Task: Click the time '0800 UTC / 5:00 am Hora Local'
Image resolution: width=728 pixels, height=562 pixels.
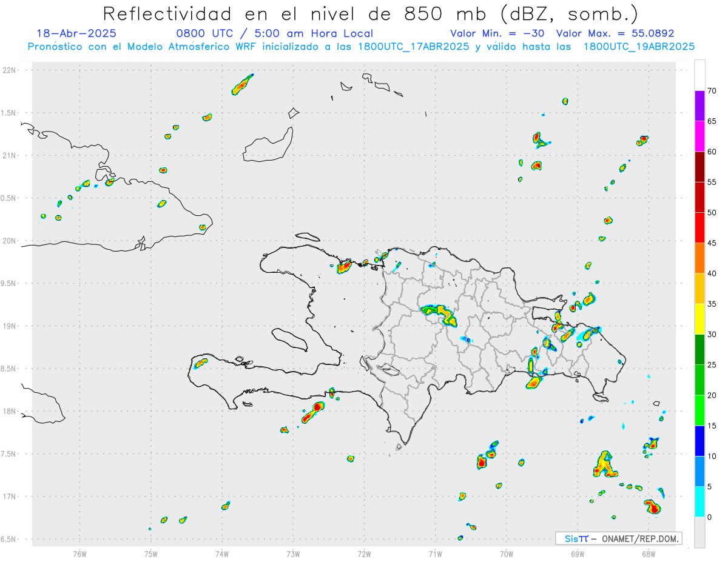Action: (275, 33)
